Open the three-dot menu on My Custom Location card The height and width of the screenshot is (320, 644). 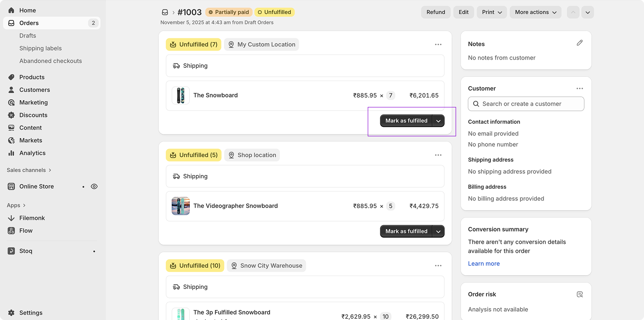[438, 44]
